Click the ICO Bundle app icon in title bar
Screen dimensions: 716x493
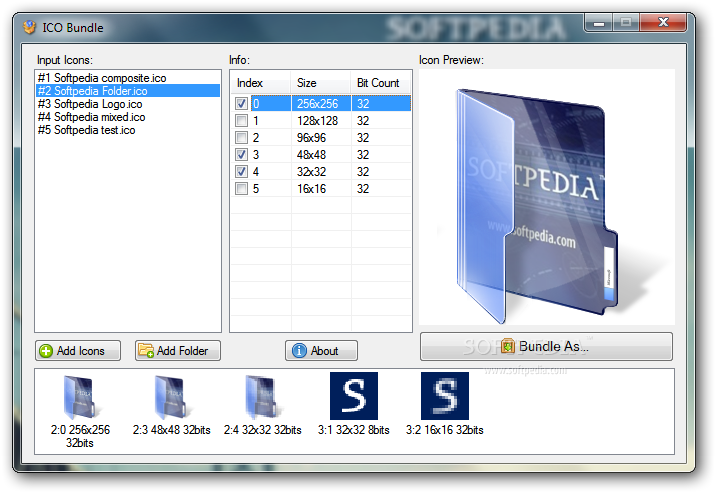(x=30, y=27)
